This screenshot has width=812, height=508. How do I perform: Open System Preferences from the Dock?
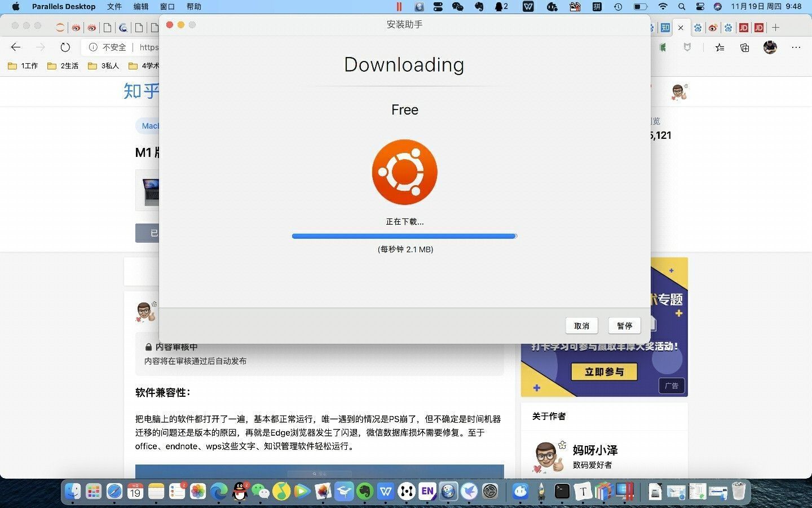(490, 492)
